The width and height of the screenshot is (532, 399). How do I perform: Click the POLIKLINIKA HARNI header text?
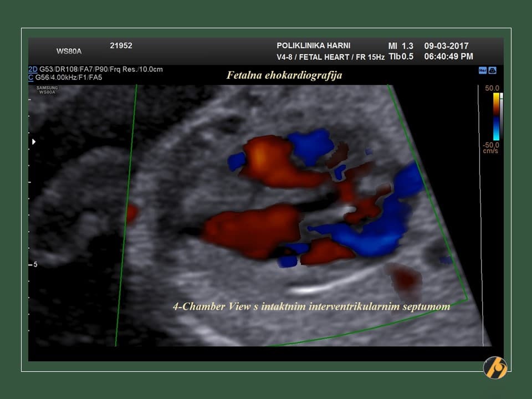313,46
